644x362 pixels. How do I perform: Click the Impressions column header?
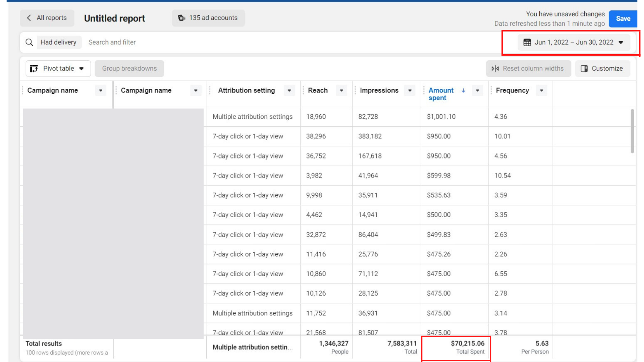pyautogui.click(x=379, y=90)
